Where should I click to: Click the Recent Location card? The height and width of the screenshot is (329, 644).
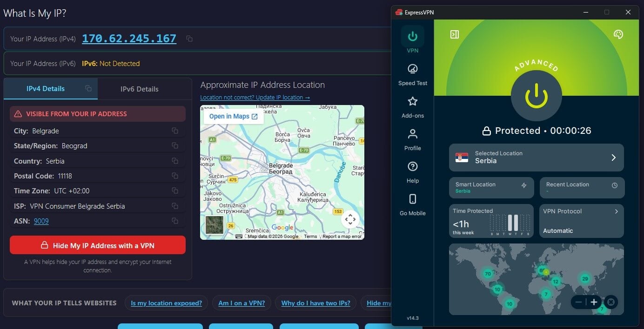pos(582,187)
